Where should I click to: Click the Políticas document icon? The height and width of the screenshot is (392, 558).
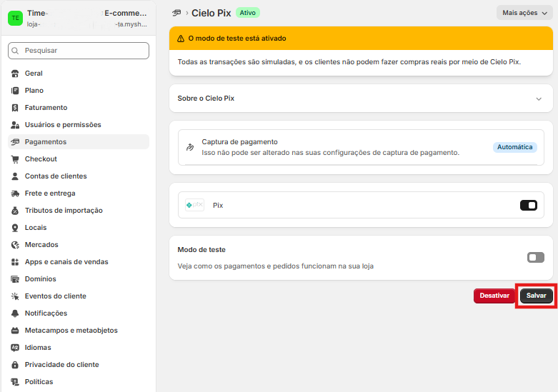coord(15,382)
